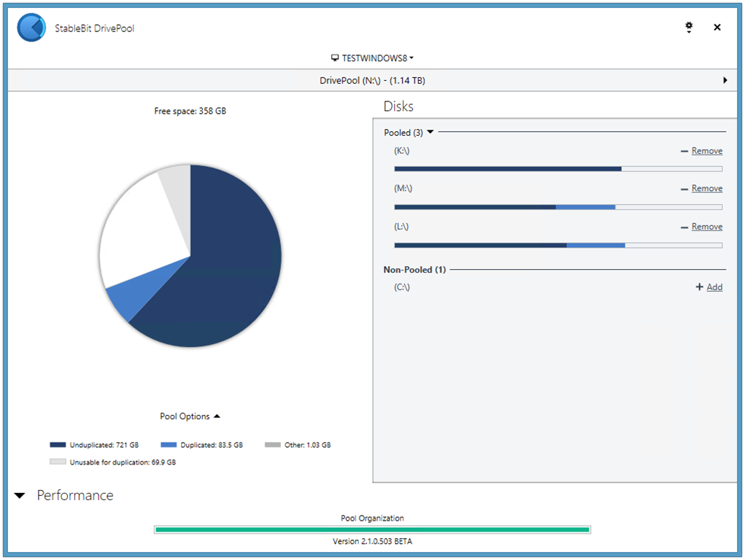
Task: Click the Performance heading text
Action: 75,495
